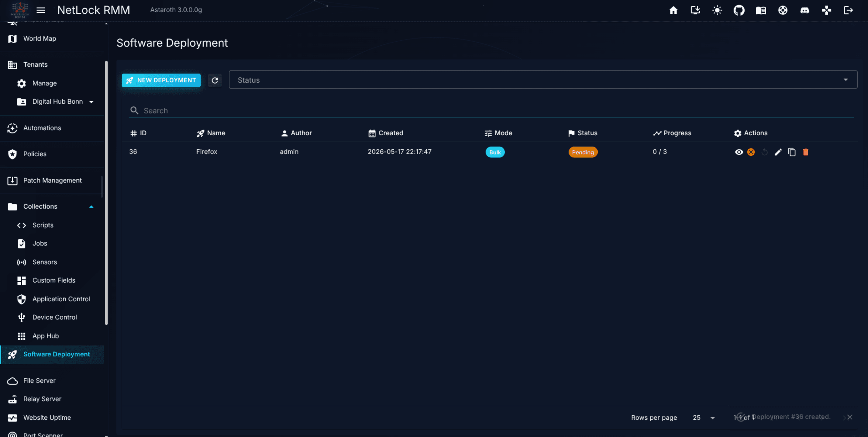This screenshot has height=437, width=868.
Task: Open App Hub under Collections
Action: click(x=52, y=336)
